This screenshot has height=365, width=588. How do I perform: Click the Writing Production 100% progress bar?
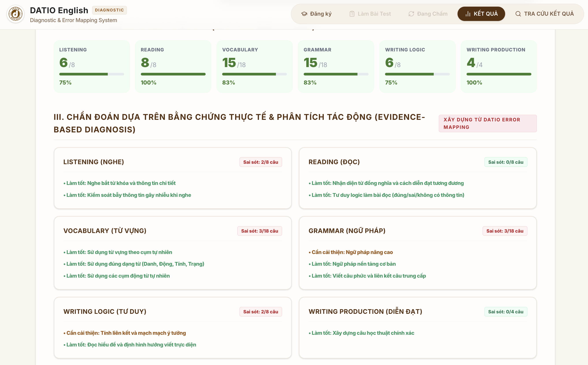click(x=499, y=74)
